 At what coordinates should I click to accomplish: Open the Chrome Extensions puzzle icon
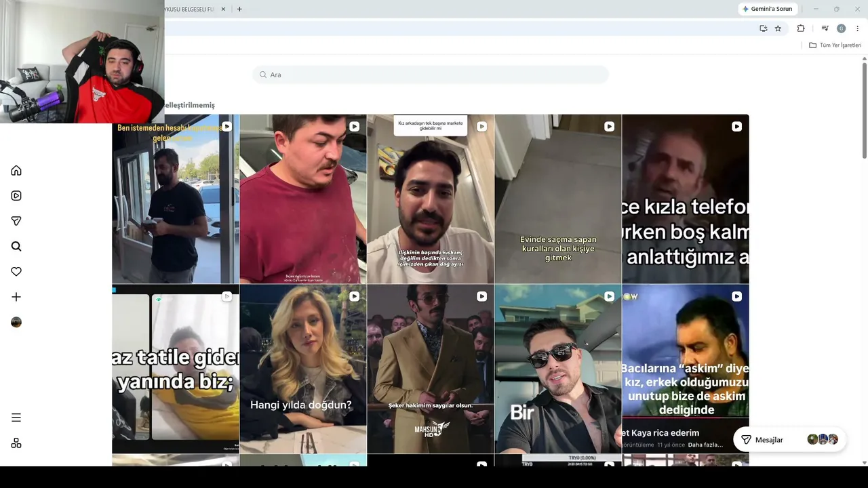(x=801, y=28)
